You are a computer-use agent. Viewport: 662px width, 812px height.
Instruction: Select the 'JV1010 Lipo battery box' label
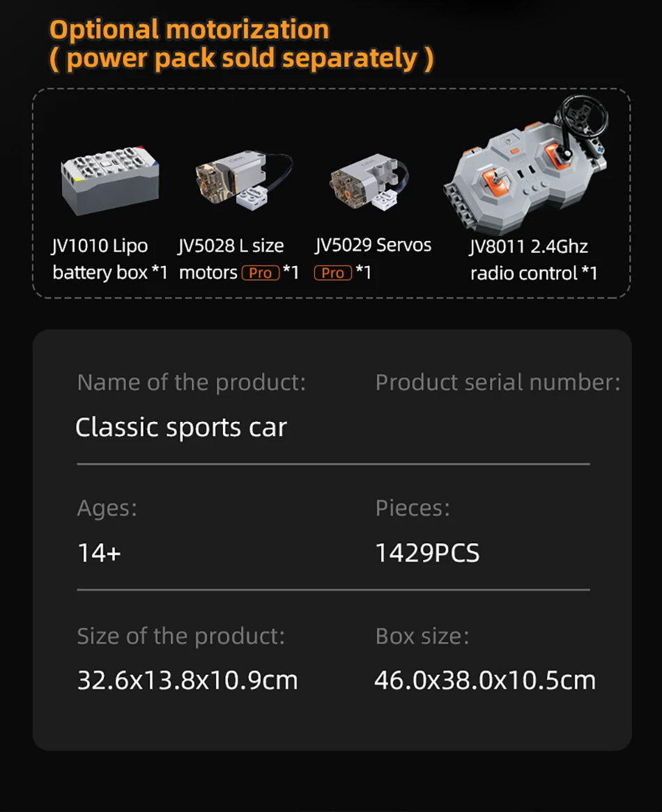coord(109,259)
